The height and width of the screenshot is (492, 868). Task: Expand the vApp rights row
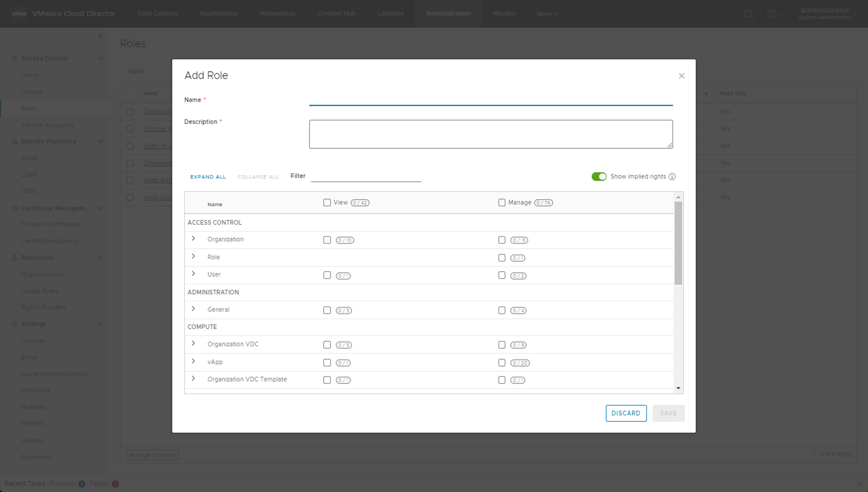point(193,361)
